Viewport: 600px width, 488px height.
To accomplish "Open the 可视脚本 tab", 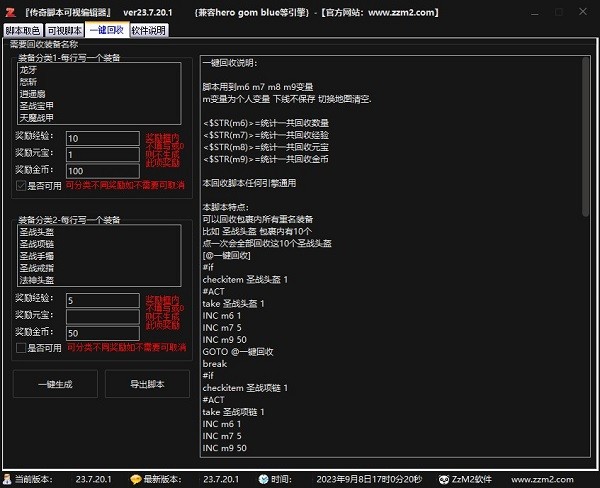I will pos(64,30).
